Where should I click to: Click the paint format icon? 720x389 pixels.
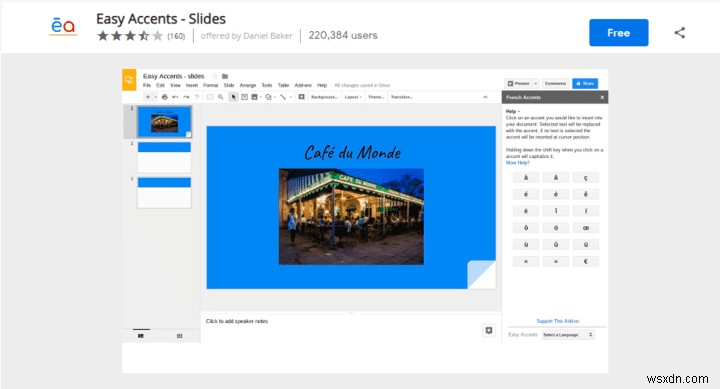point(197,97)
